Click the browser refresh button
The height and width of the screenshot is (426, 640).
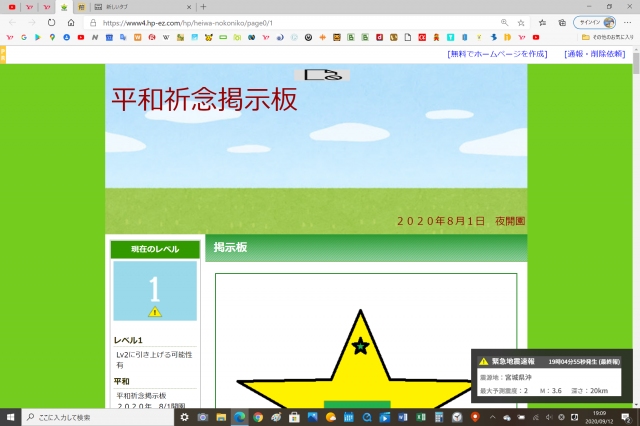tap(51, 22)
